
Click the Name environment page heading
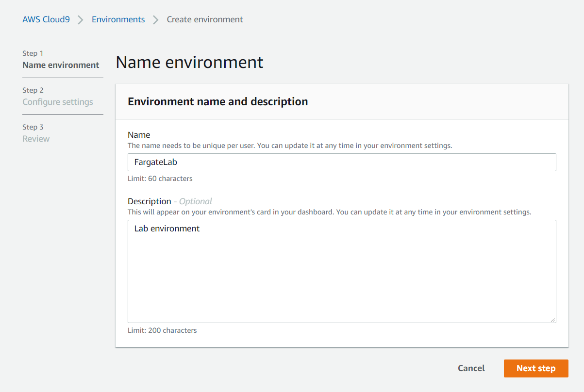click(189, 62)
